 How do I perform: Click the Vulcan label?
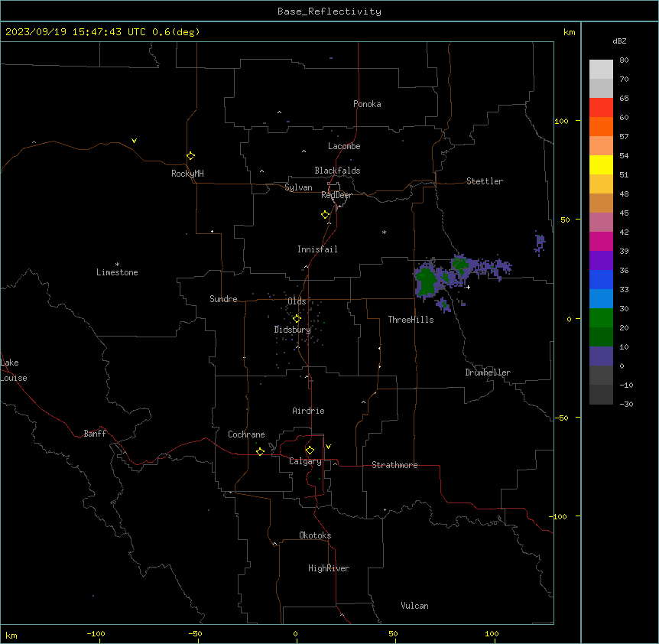415,606
